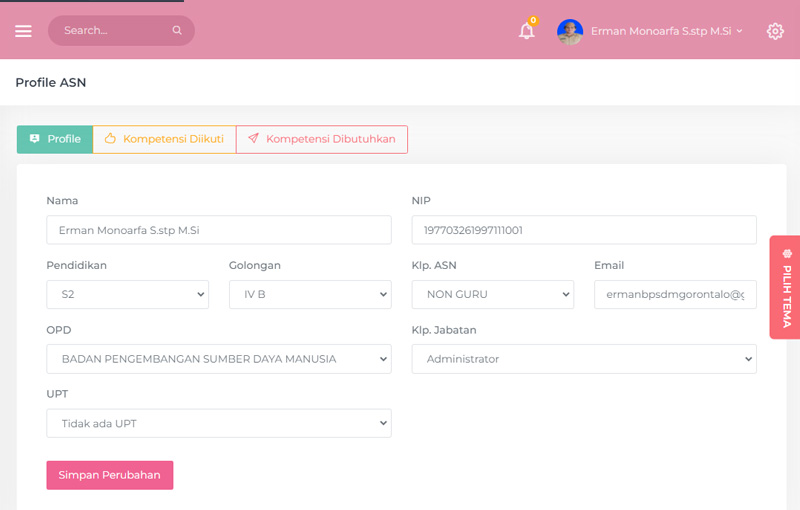Expand the Erman Monoarfa user menu
This screenshot has height=510, width=800.
(666, 31)
